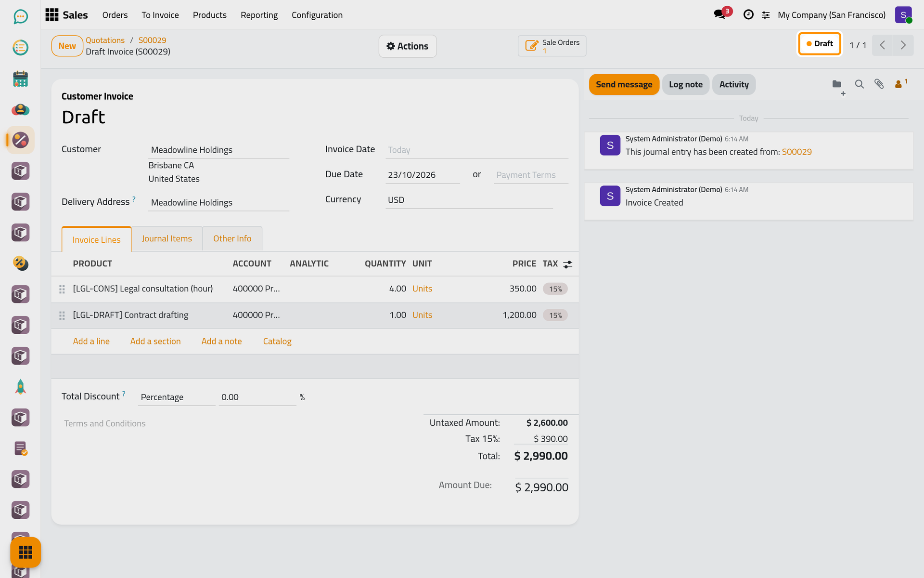The height and width of the screenshot is (578, 924).
Task: Open the debug sliders icon in header
Action: pos(766,15)
